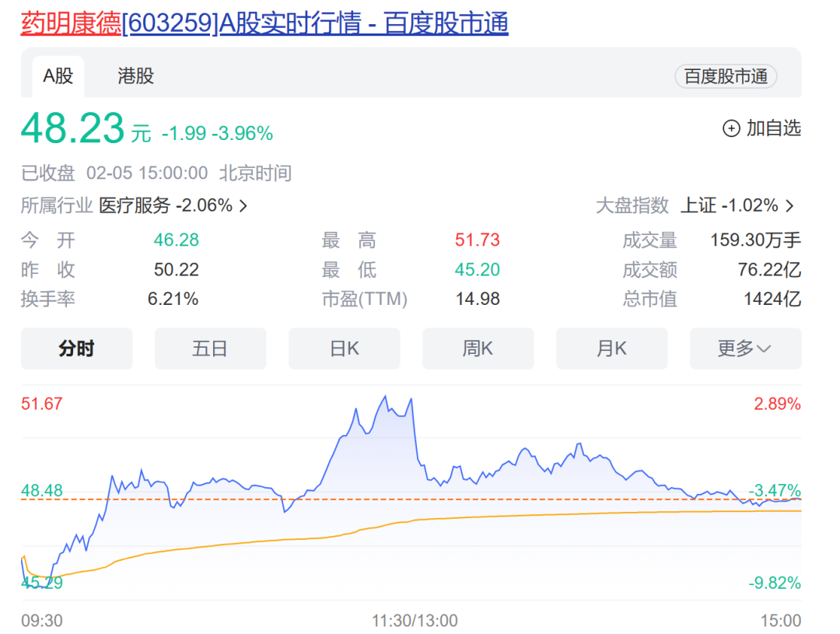This screenshot has width=840, height=634.
Task: Select the 日K chart tab
Action: pos(344,349)
